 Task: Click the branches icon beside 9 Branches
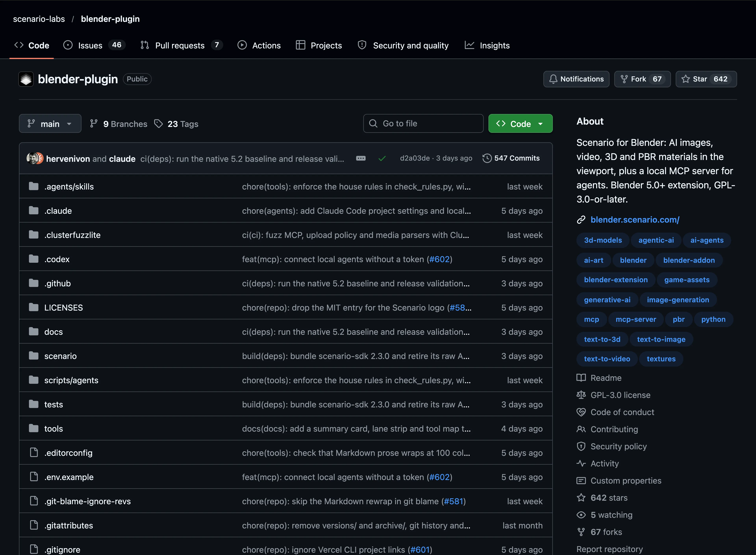(x=94, y=124)
